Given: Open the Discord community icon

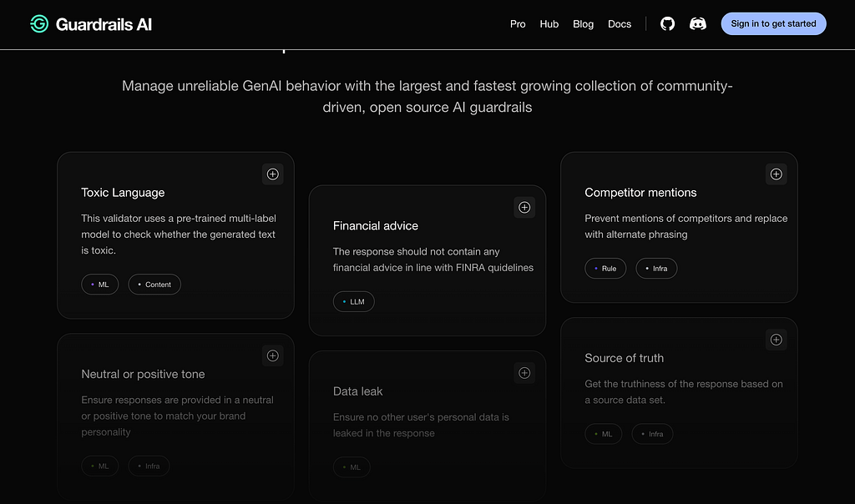Looking at the screenshot, I should [x=698, y=24].
